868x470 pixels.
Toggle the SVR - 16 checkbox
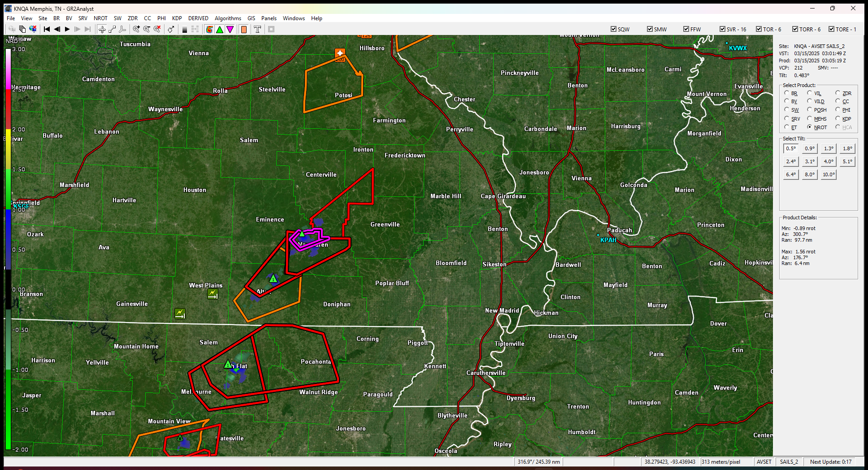coord(722,29)
